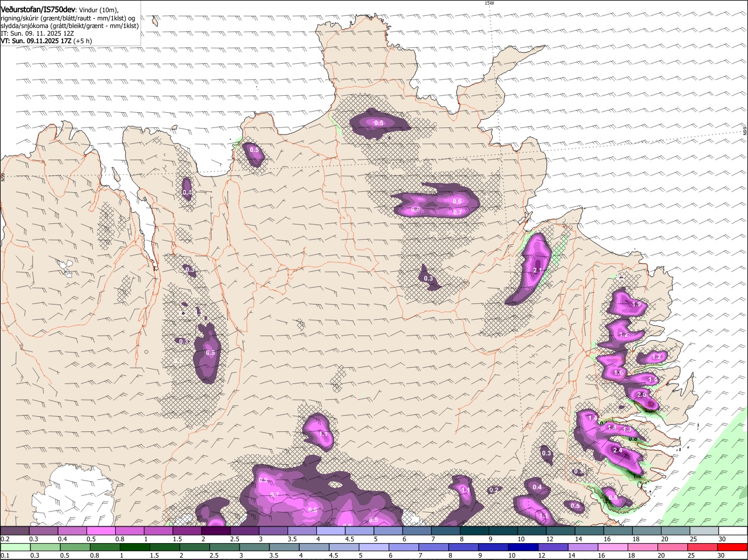The height and width of the screenshot is (560, 748).
Task: Select top legend swatch between 2.5 and 3
Action: pyautogui.click(x=244, y=531)
